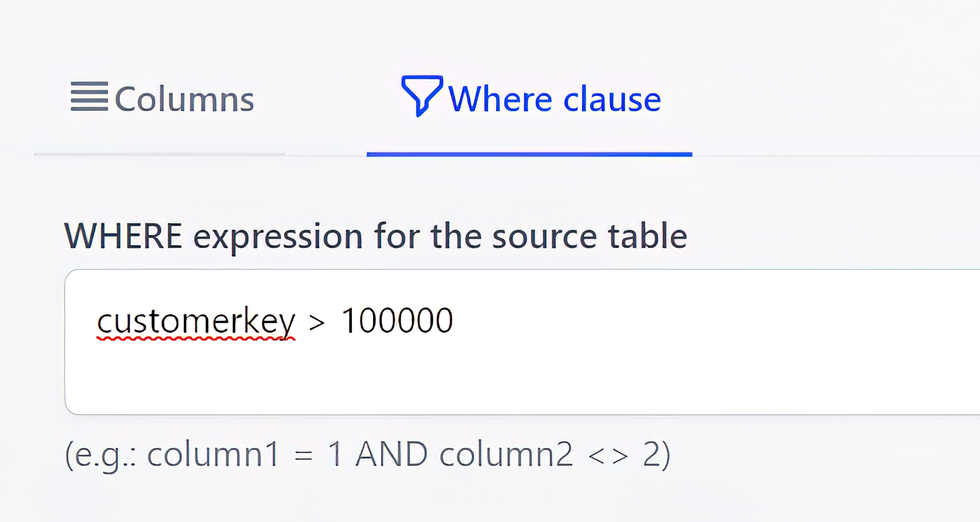Click the funnel filter icon

422,95
